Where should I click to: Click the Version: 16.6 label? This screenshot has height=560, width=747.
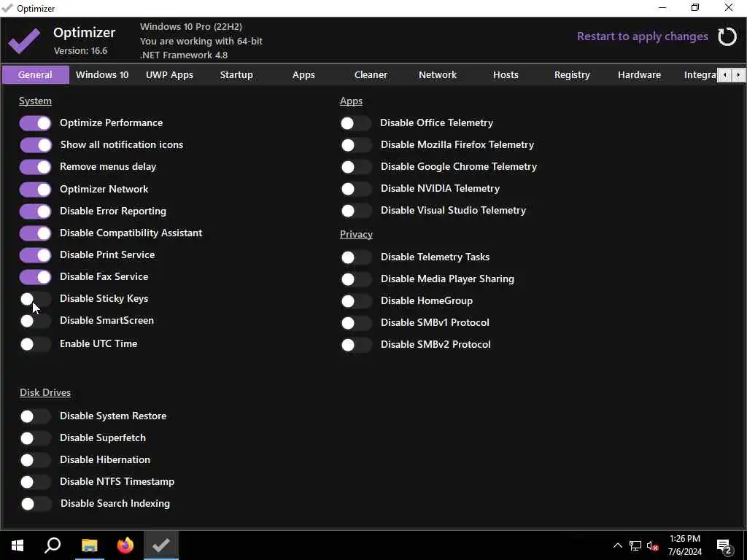[80, 50]
